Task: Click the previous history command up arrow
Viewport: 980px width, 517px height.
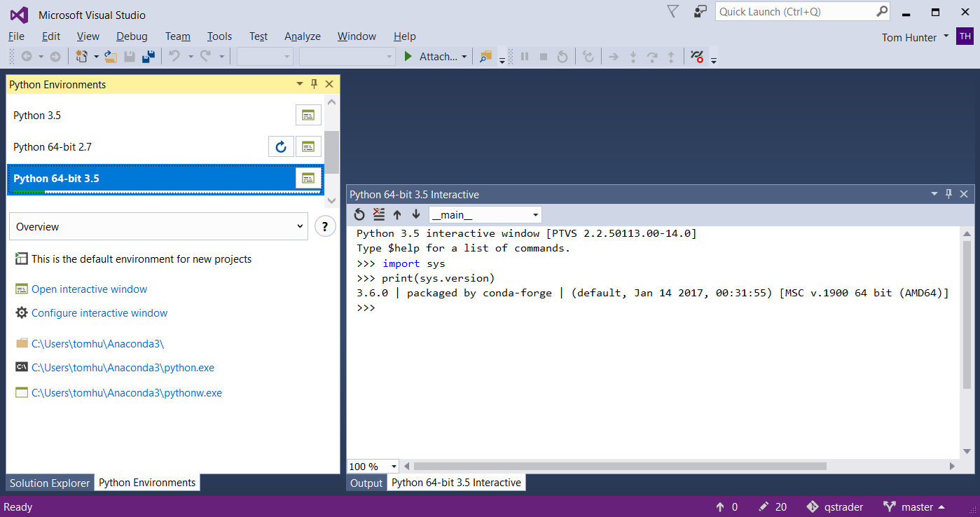Action: [397, 214]
